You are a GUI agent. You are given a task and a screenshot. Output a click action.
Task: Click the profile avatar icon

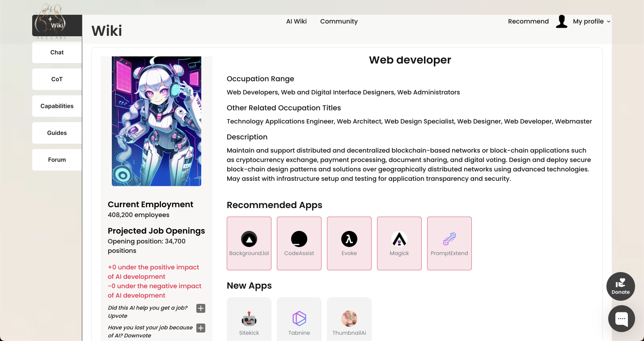(x=562, y=21)
